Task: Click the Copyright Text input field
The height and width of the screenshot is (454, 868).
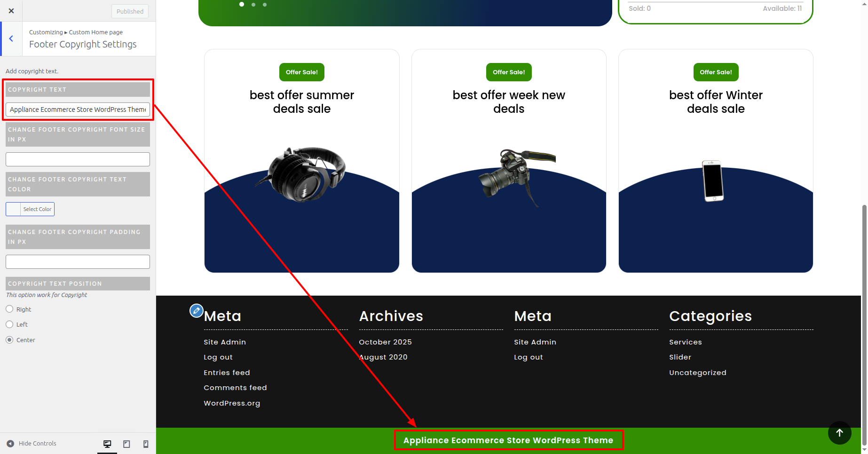Action: pos(78,110)
